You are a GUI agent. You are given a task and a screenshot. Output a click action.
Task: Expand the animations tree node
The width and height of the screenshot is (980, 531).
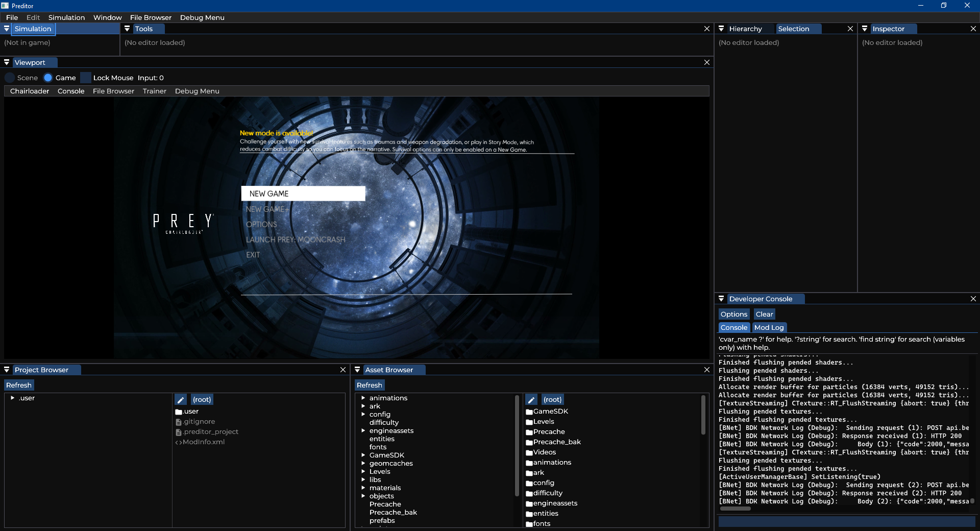[363, 398]
